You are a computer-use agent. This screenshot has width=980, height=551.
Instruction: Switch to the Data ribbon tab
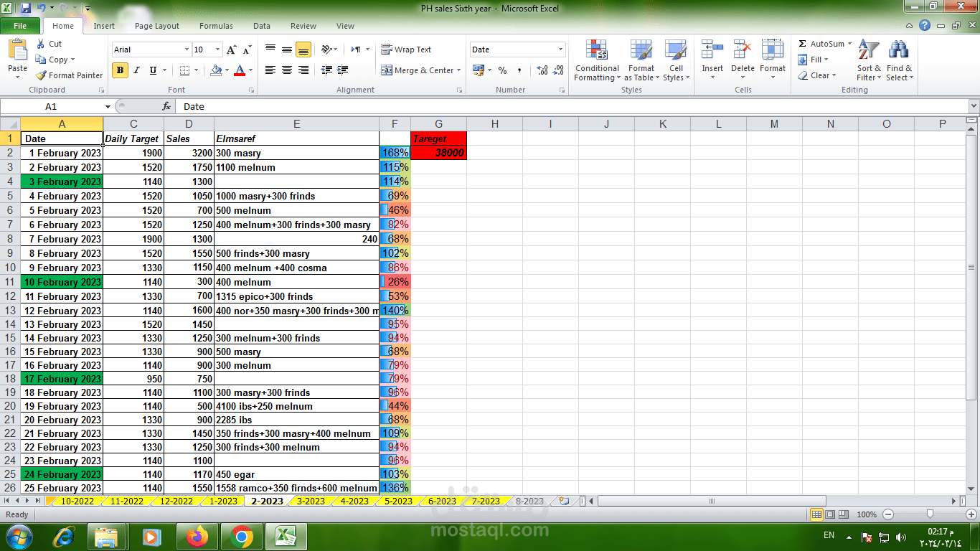[262, 26]
